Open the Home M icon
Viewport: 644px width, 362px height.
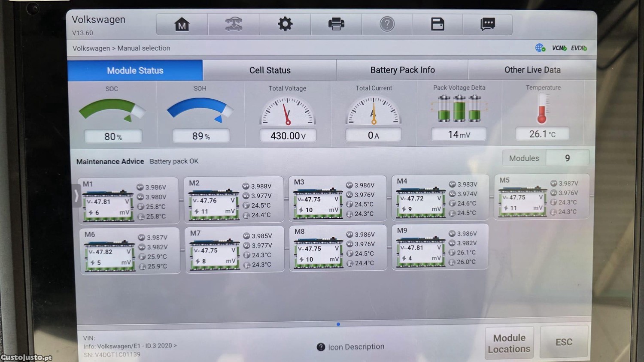182,24
